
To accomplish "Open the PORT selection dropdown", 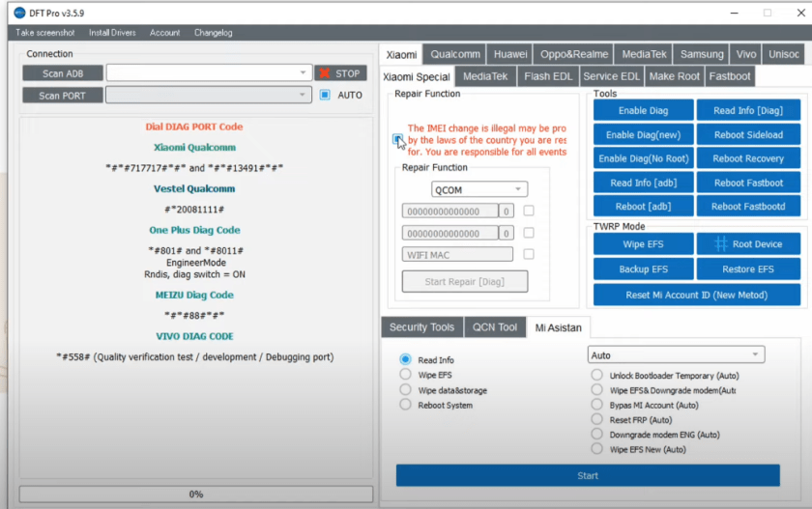I will (209, 95).
